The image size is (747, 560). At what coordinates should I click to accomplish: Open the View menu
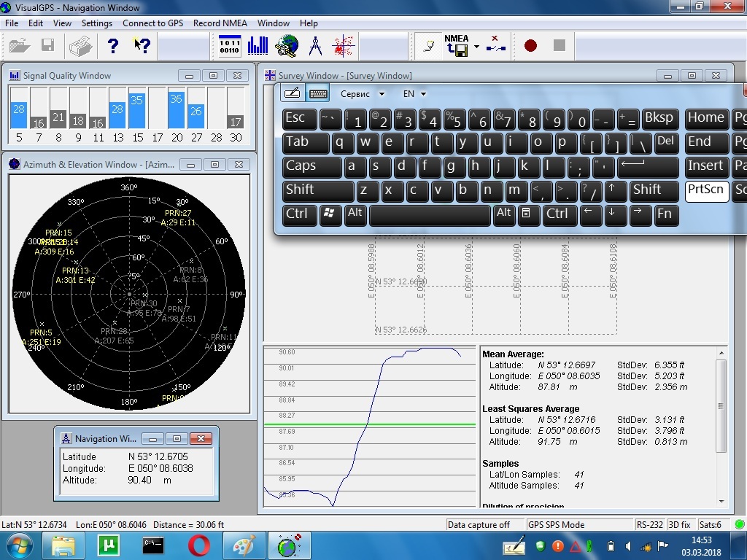coord(62,23)
